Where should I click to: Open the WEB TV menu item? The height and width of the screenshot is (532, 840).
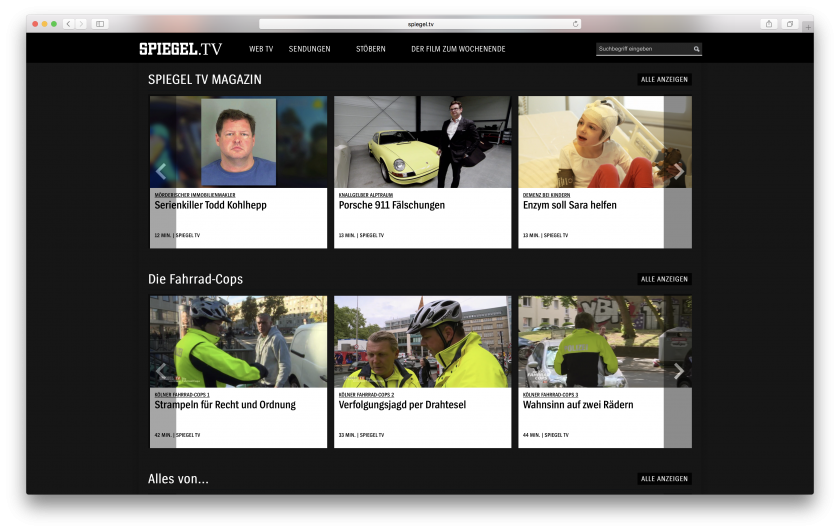pos(261,49)
